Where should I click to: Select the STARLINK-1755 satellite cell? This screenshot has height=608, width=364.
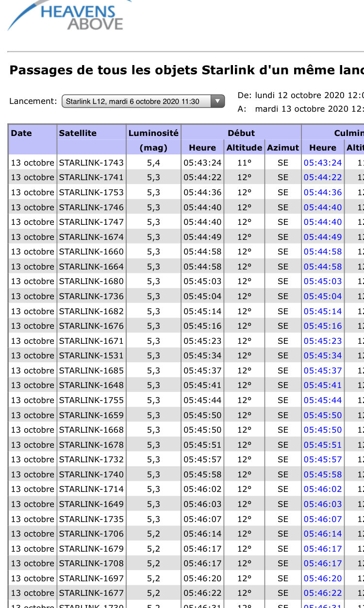(91, 400)
